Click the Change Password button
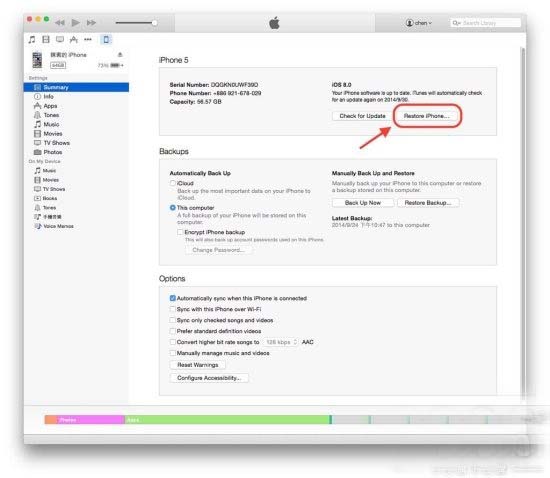The height and width of the screenshot is (478, 550). (218, 250)
